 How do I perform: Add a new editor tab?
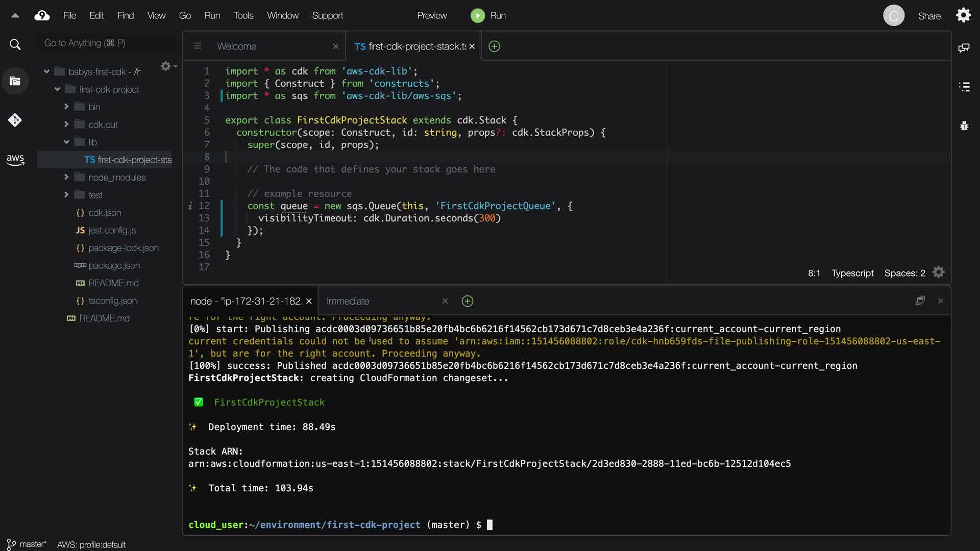click(x=494, y=46)
